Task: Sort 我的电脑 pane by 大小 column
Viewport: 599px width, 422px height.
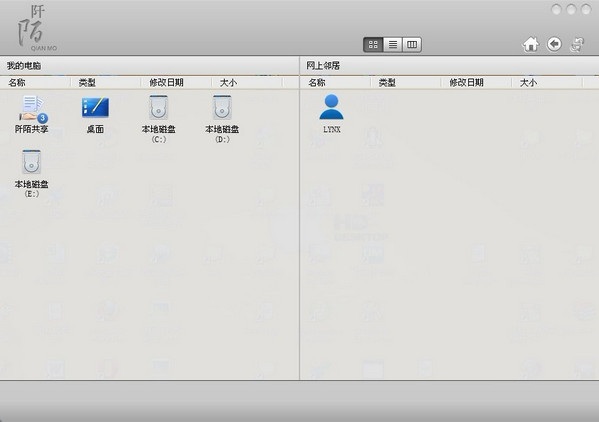Action: (x=228, y=82)
